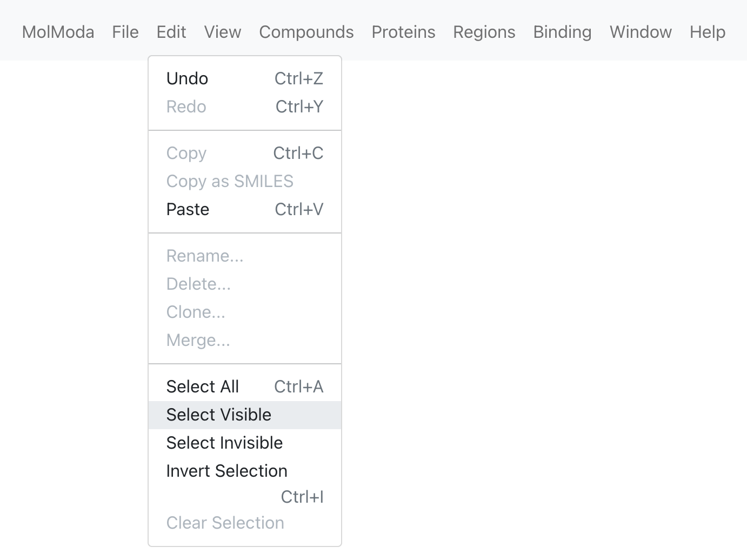Close the open Edit menu
Screen dimensions: 747x560
coord(171,32)
